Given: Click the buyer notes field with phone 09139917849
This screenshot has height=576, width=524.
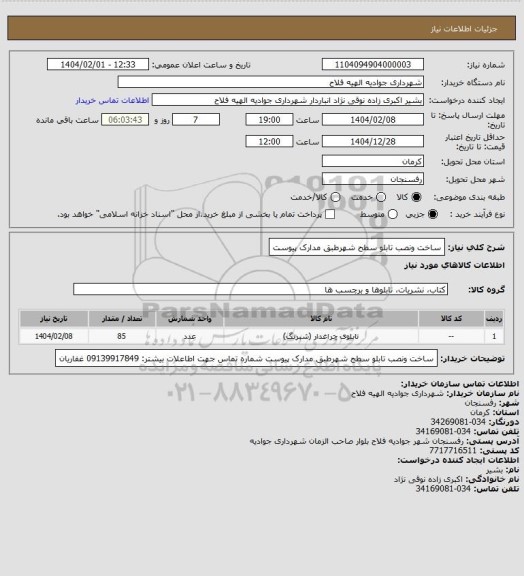Looking at the screenshot, I should pyautogui.click(x=246, y=358).
